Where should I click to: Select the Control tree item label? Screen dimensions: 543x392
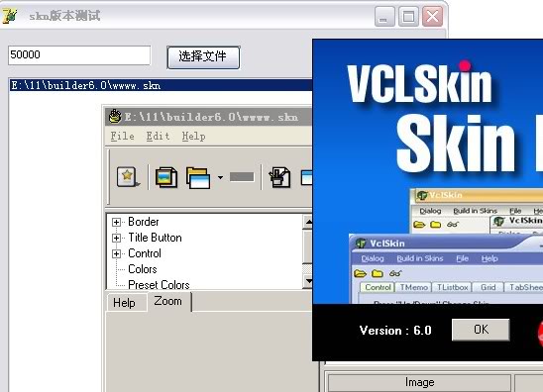(x=145, y=253)
